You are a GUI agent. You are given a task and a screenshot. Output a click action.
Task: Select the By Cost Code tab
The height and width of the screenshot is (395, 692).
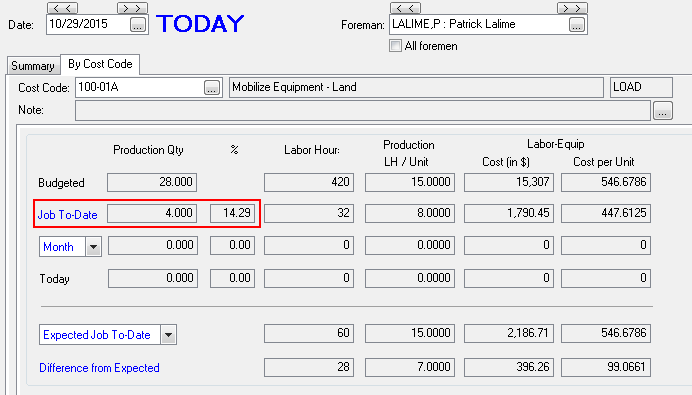tap(100, 64)
